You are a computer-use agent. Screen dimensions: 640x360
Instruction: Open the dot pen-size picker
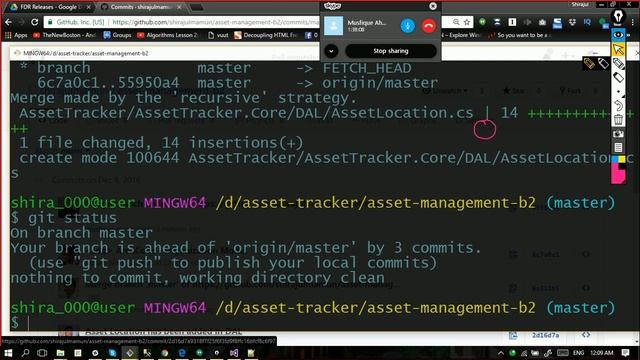(619, 92)
